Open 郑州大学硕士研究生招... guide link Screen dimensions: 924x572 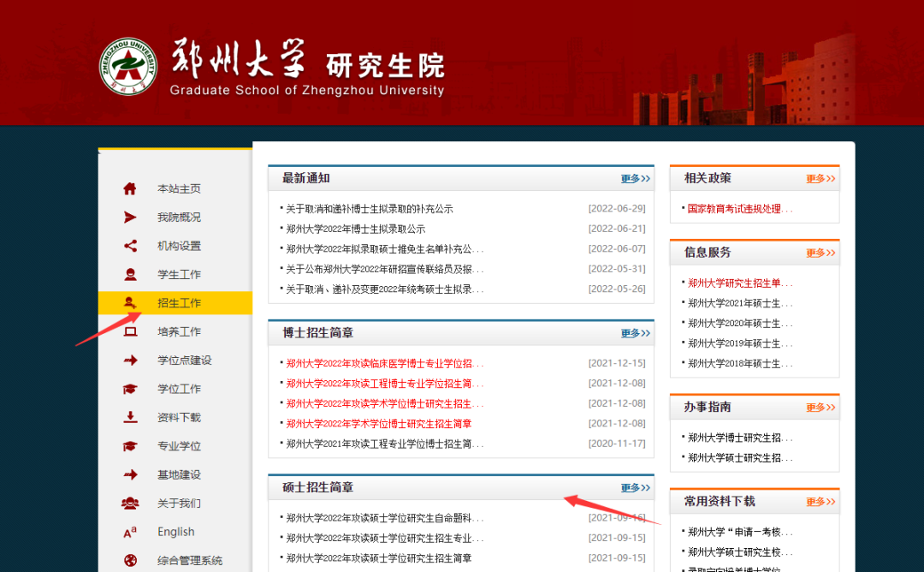click(739, 457)
